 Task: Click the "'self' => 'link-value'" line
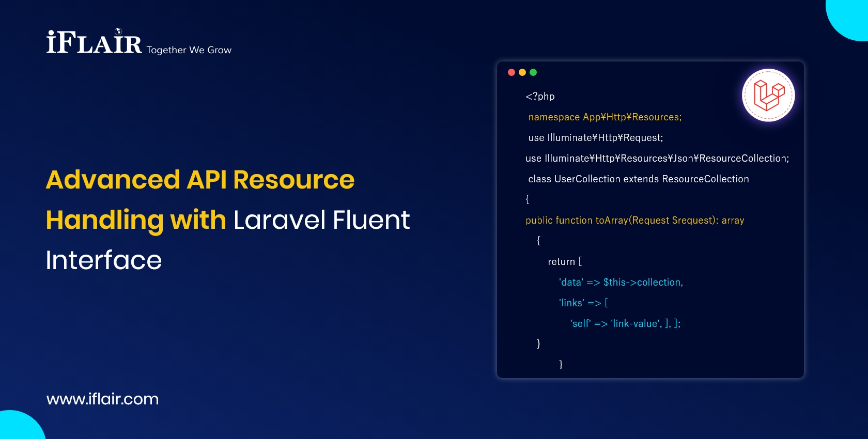point(625,324)
